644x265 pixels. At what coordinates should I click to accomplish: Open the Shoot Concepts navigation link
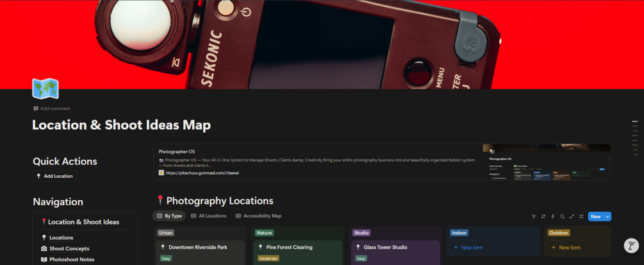point(69,248)
